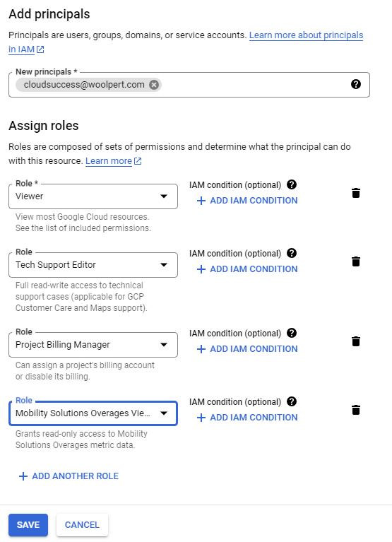The height and width of the screenshot is (542, 392).
Task: Click inside the New principals input field
Action: 255,85
